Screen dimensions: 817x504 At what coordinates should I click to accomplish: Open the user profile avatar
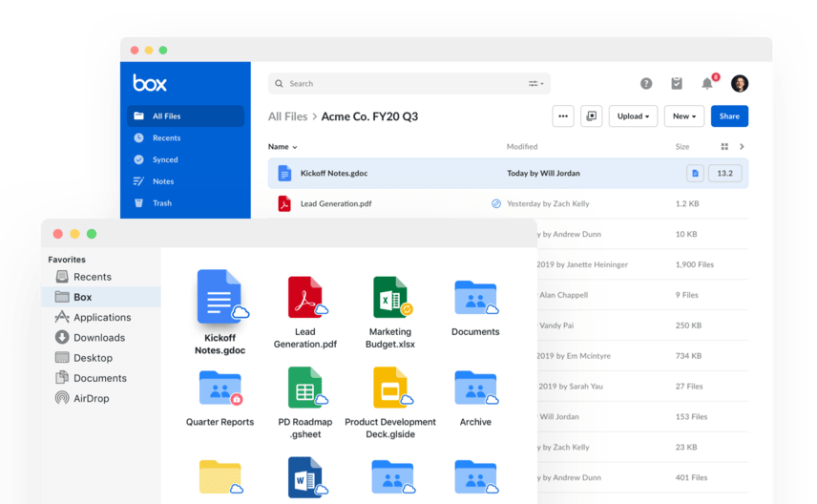pos(740,83)
